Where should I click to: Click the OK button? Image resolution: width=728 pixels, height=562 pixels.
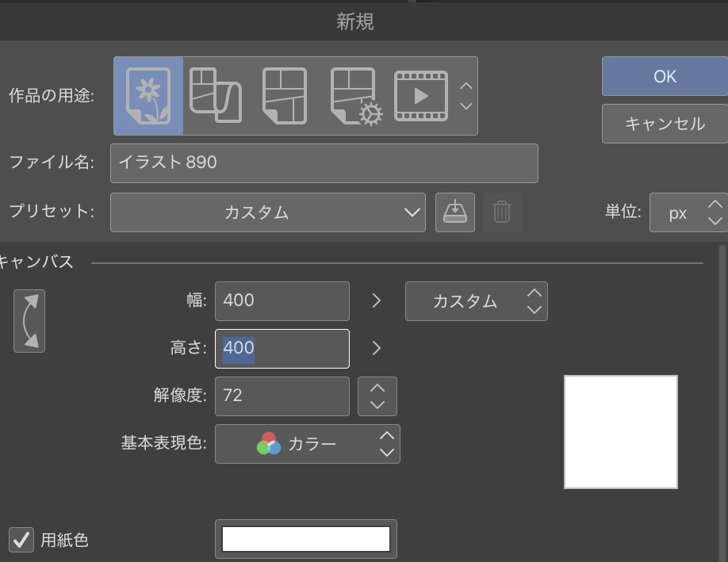click(x=665, y=76)
